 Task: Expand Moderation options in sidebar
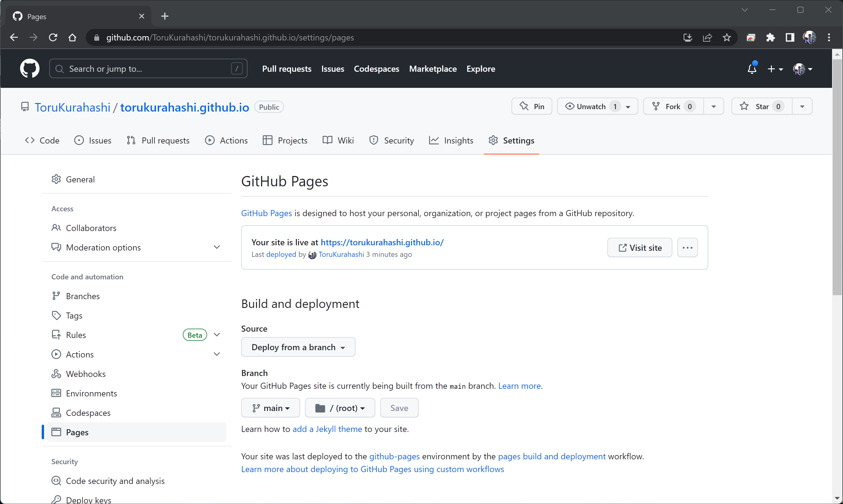(x=217, y=247)
